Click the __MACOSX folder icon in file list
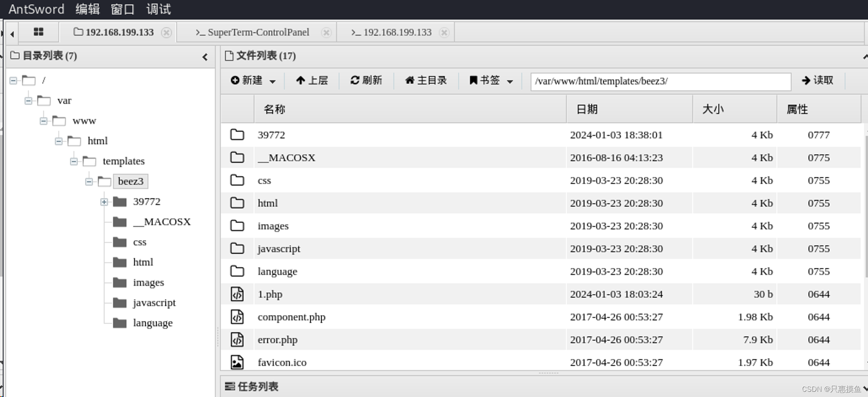This screenshot has height=397, width=868. click(237, 157)
